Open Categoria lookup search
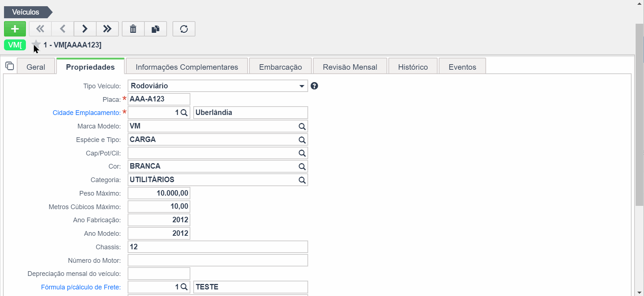644x296 pixels. point(302,180)
